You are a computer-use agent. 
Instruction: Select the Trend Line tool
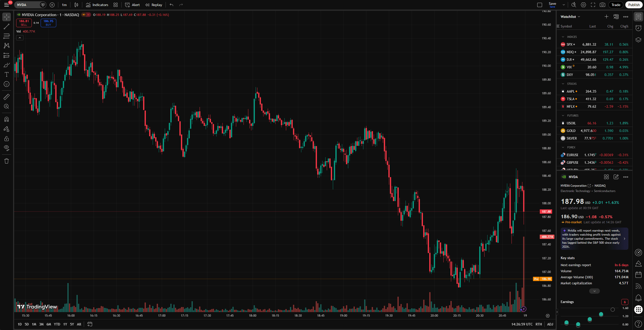point(6,26)
